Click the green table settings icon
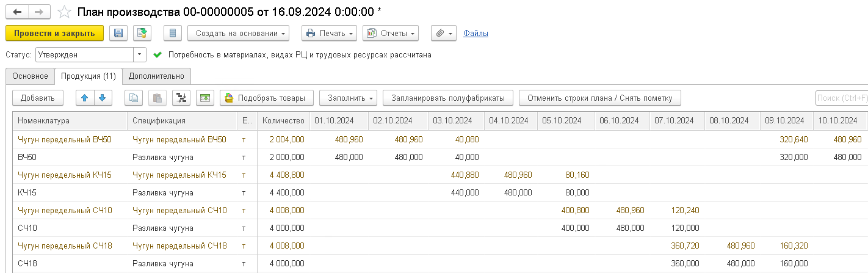 (205, 98)
